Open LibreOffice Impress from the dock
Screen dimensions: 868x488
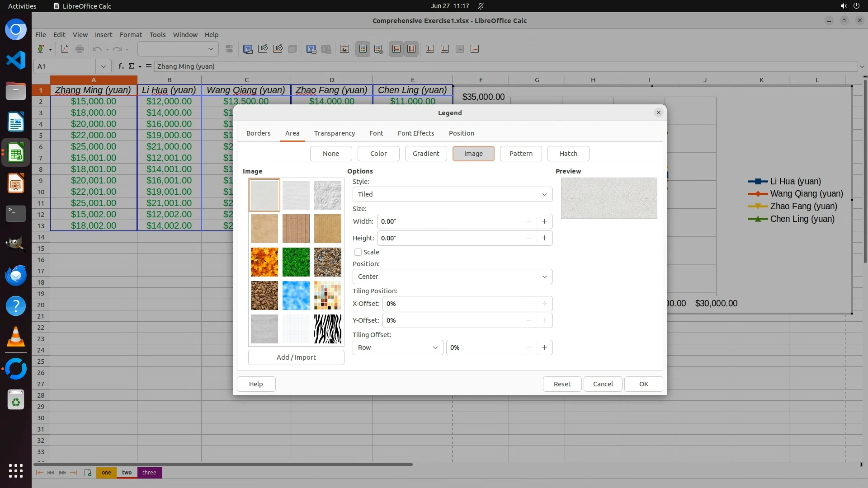[x=16, y=183]
